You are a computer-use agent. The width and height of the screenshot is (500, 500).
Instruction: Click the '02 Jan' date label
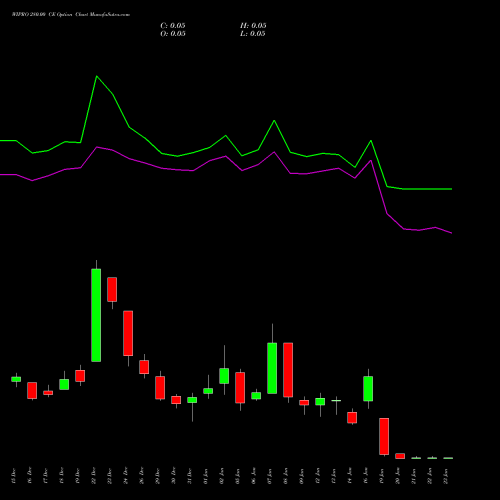222,476
